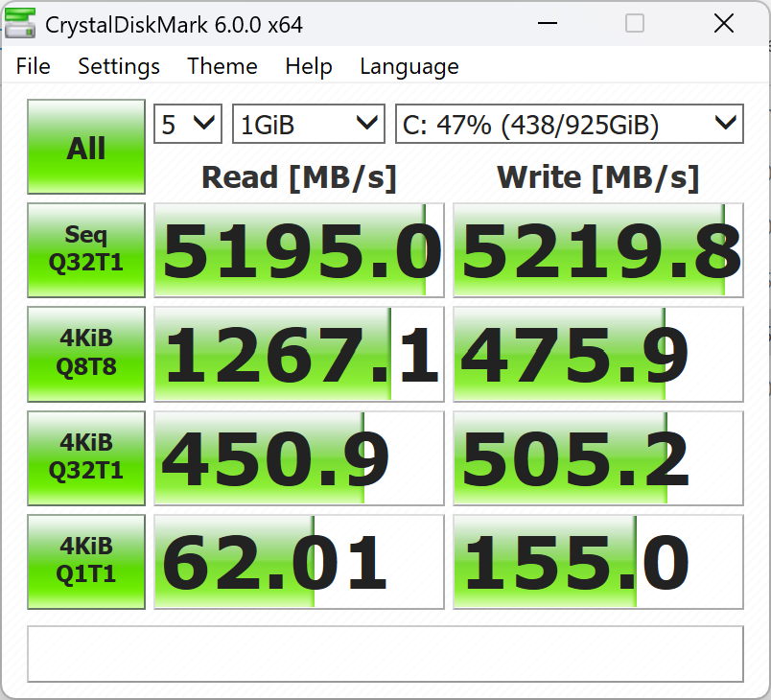771x700 pixels.
Task: Open the Language menu
Action: coord(409,66)
